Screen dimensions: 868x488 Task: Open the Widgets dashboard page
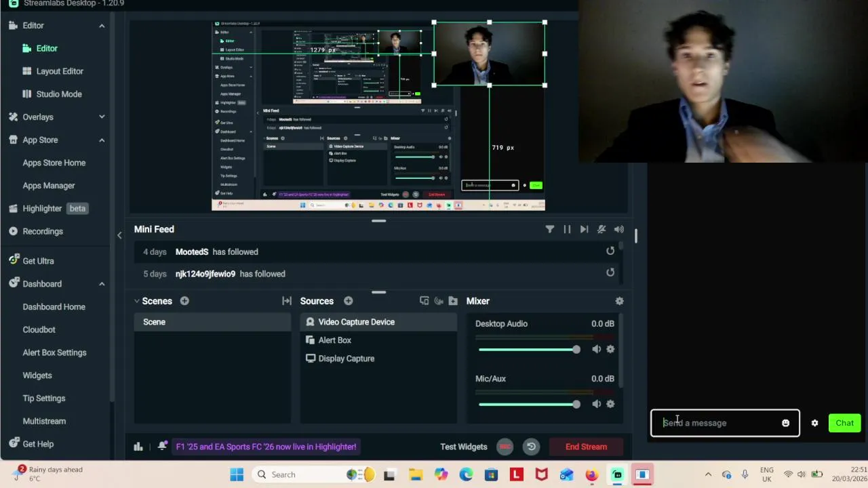37,375
